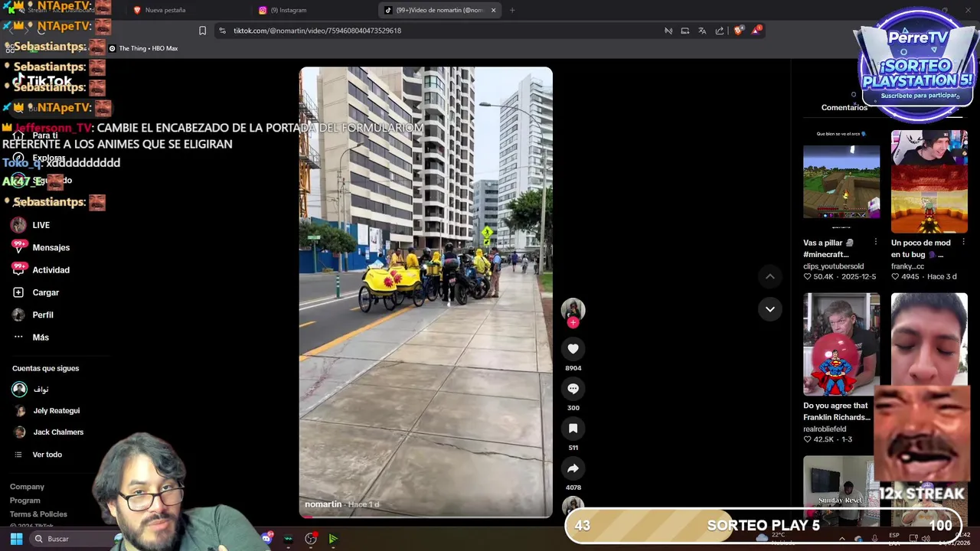Screen dimensions: 980x551
Task: Click the '8904' like count
Action: point(573,368)
